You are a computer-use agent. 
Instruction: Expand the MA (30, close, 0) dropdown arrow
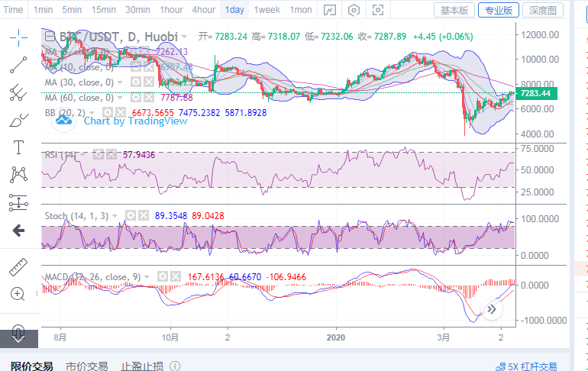point(121,82)
